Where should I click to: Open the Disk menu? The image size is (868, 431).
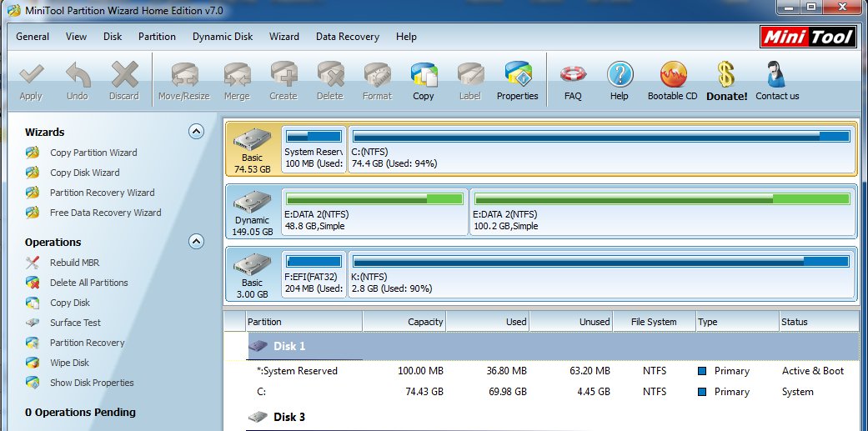click(x=113, y=37)
